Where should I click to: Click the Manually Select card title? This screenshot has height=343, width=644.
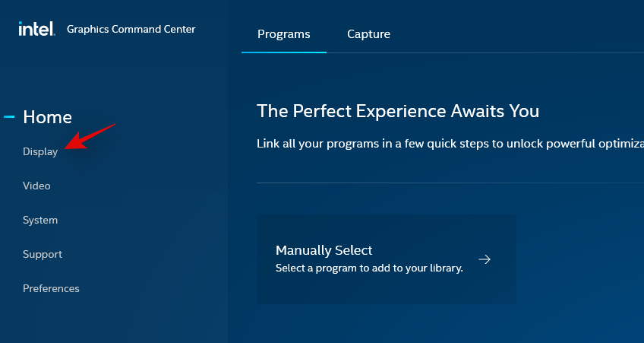pyautogui.click(x=324, y=250)
